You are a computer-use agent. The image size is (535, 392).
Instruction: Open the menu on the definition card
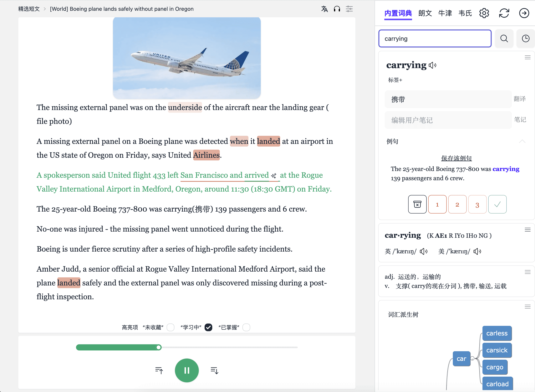[x=527, y=272]
